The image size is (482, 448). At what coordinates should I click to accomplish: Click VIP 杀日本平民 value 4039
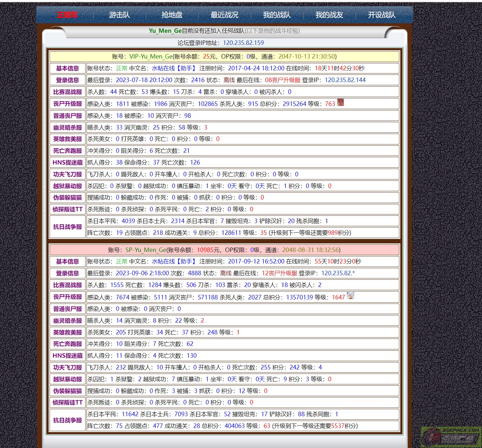(128, 221)
